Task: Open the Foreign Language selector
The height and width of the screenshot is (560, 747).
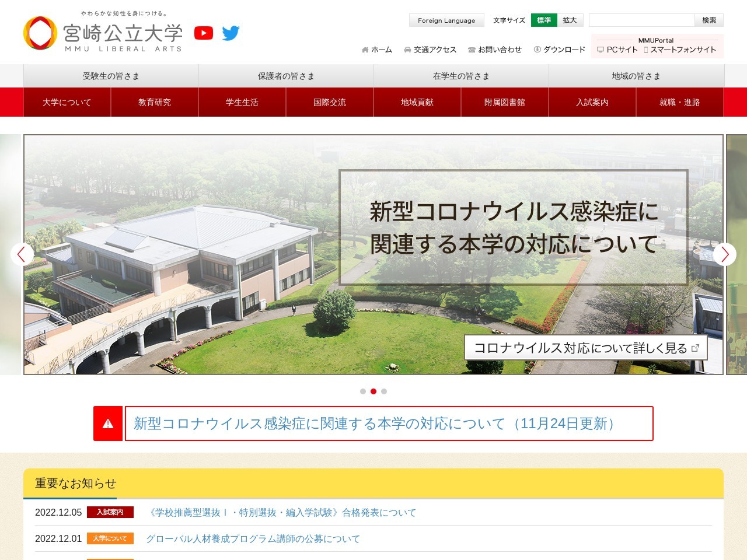Action: pyautogui.click(x=446, y=20)
